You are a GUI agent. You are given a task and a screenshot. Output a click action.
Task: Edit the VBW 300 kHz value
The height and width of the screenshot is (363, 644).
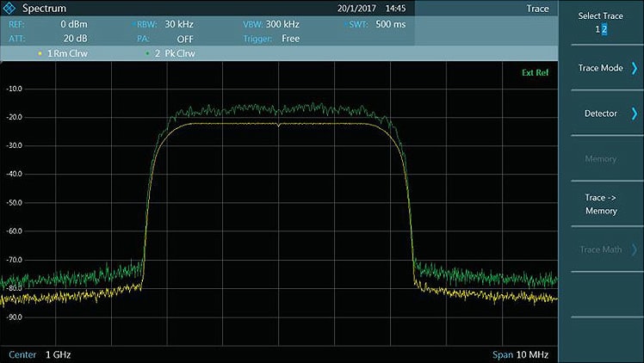[x=282, y=24]
